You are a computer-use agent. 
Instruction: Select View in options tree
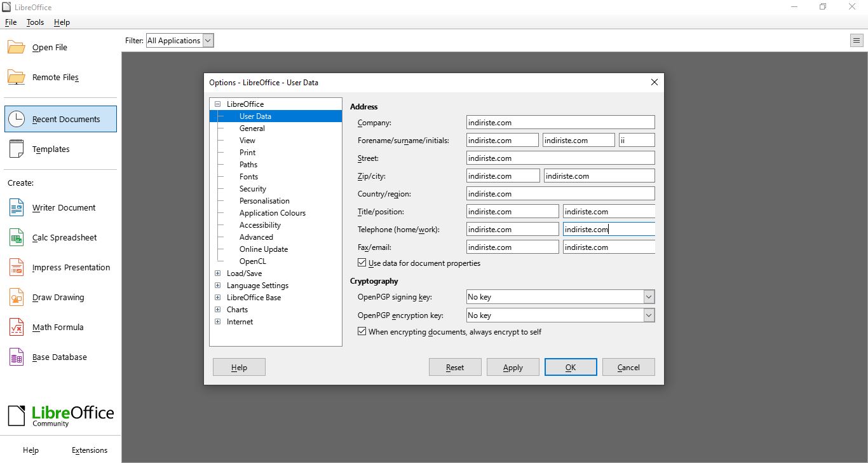pos(247,140)
